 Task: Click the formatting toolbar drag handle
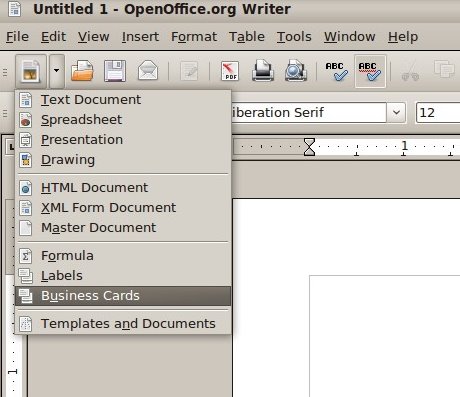[x=5, y=113]
